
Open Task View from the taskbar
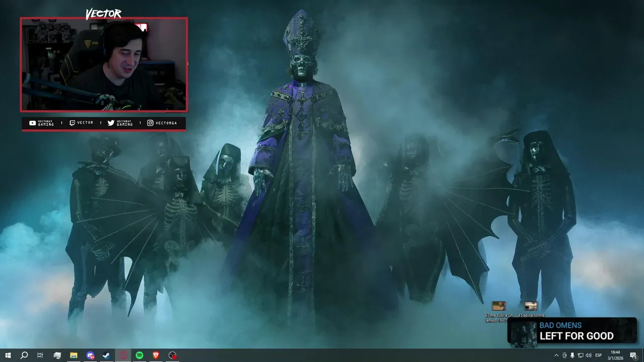[x=40, y=355]
